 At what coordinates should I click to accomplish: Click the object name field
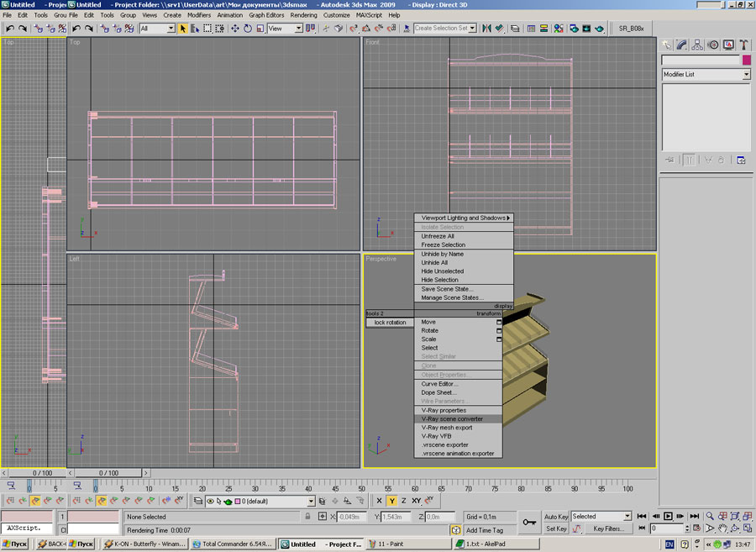701,60
